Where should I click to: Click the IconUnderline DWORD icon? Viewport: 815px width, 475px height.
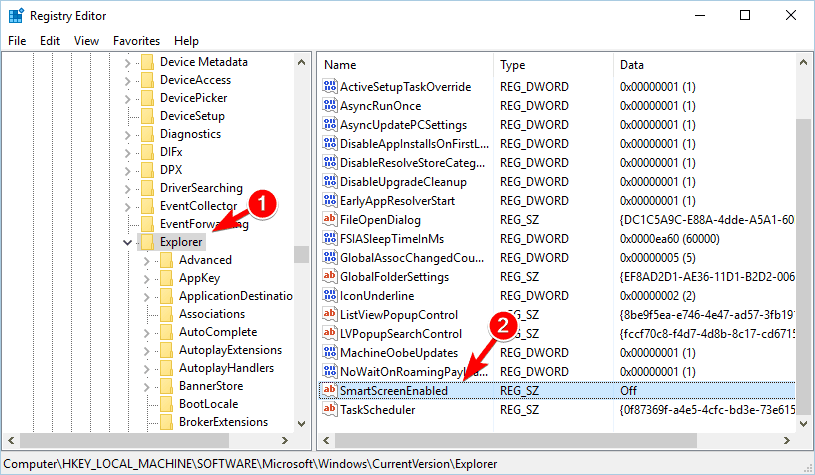point(330,296)
